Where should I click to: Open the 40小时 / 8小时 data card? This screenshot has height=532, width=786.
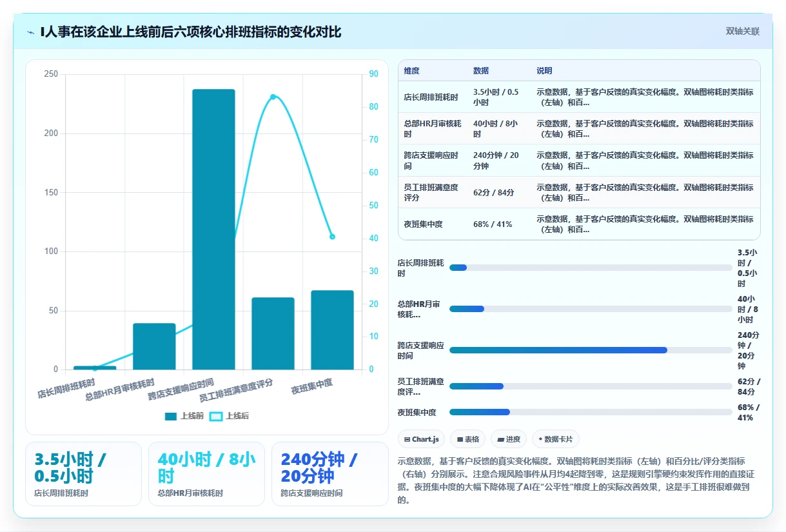(x=206, y=474)
